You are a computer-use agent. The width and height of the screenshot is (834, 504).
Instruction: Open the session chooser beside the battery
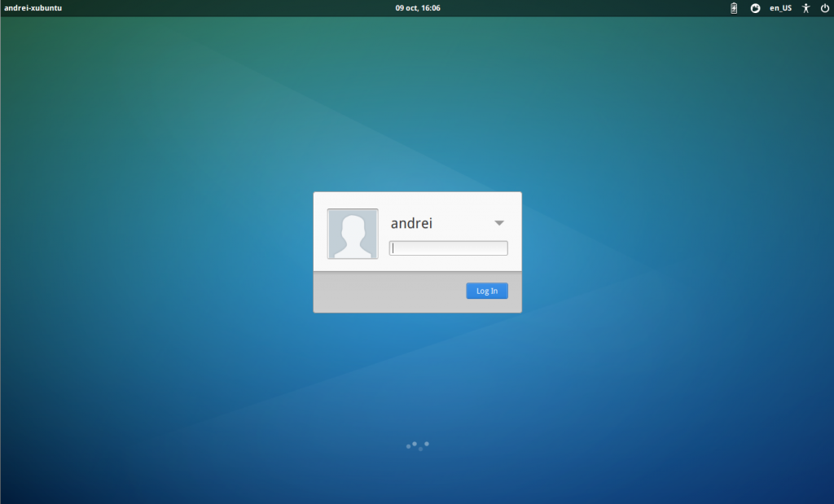tap(754, 8)
